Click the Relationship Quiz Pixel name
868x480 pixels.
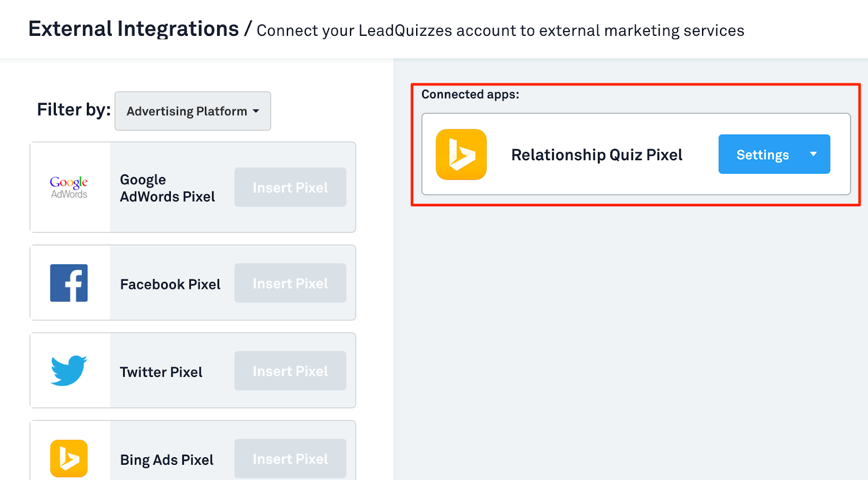[597, 155]
